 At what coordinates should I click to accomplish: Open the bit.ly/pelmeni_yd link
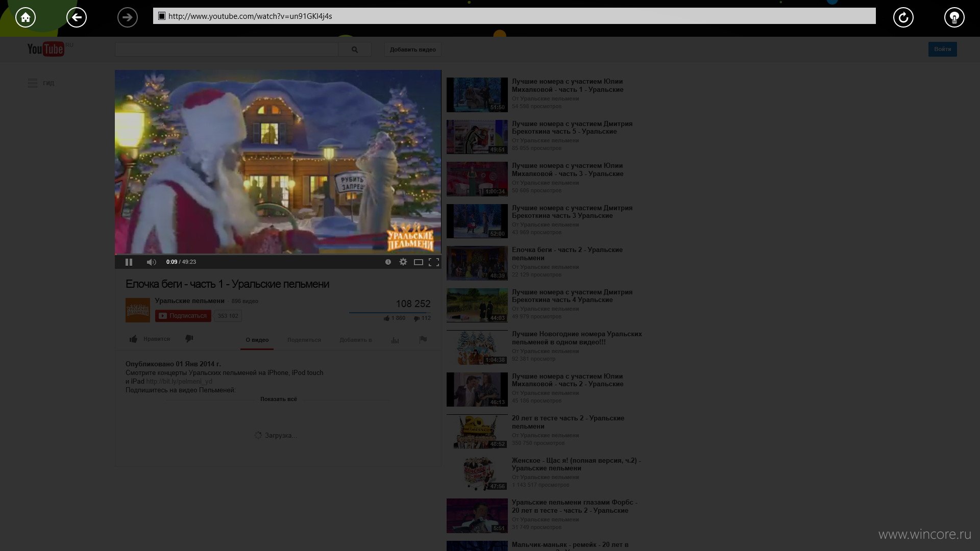(179, 381)
